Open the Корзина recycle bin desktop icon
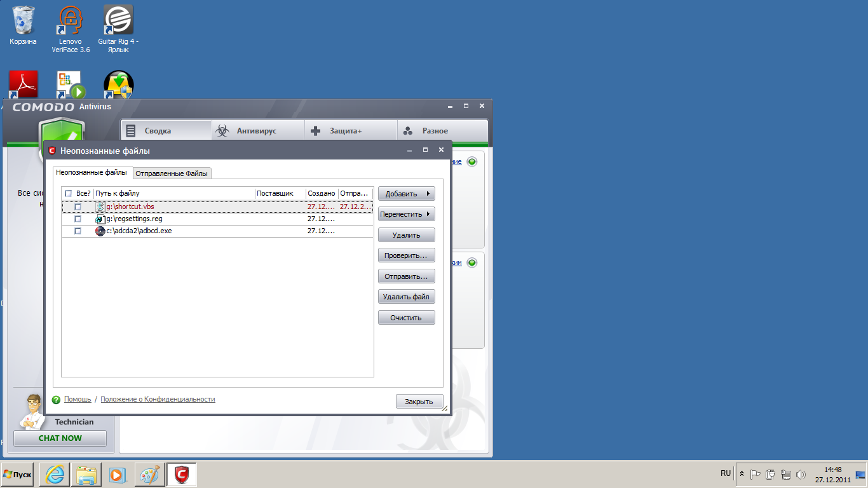This screenshot has height=488, width=868. click(x=23, y=25)
